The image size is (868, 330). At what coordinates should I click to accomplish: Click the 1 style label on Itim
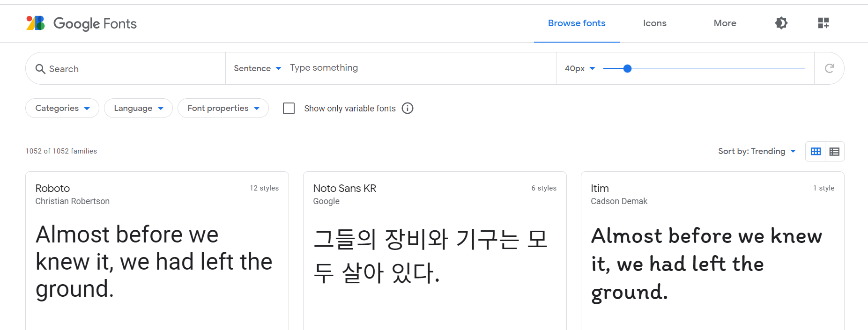pyautogui.click(x=823, y=188)
